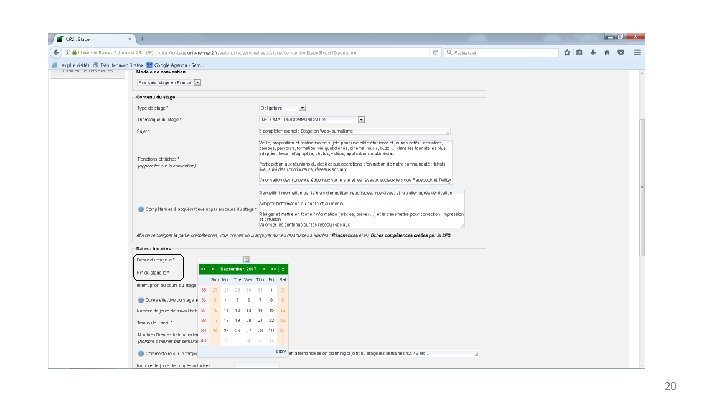Open the bookmarks list icon
This screenshot has height=405, width=720.
pos(579,52)
